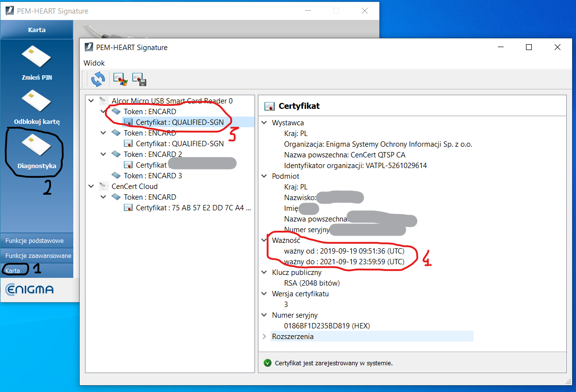This screenshot has height=392, width=576.
Task: Collapse the Ważność section
Action: click(x=264, y=240)
